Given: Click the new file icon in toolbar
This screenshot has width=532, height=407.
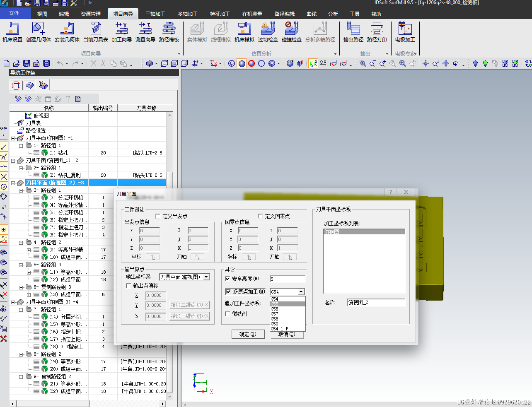Looking at the screenshot, I should 6,63.
